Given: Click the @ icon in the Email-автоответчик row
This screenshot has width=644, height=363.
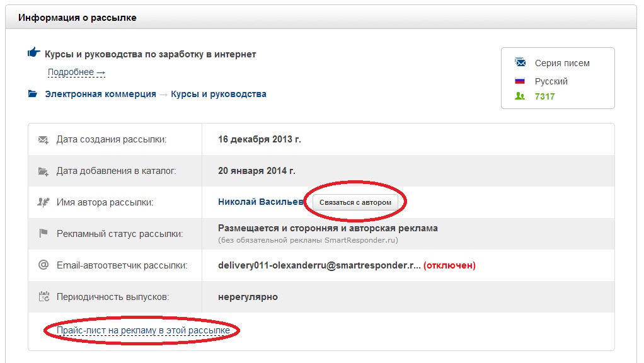Looking at the screenshot, I should click(43, 265).
